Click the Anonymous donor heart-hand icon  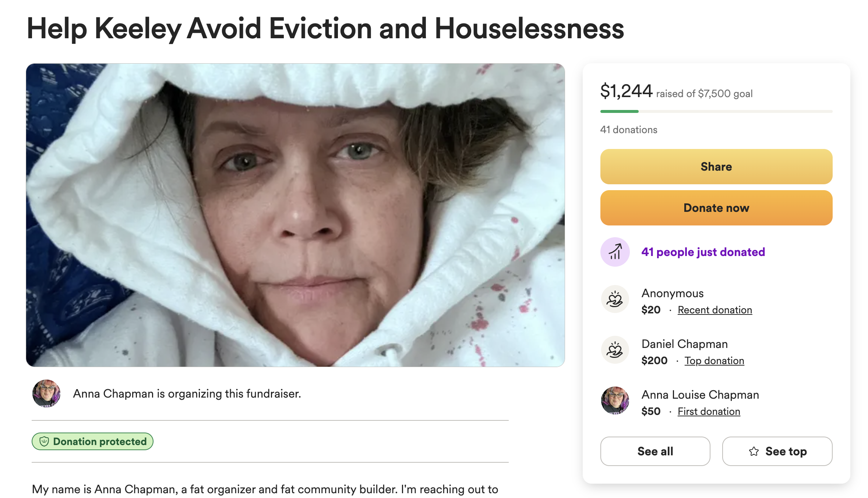(615, 299)
